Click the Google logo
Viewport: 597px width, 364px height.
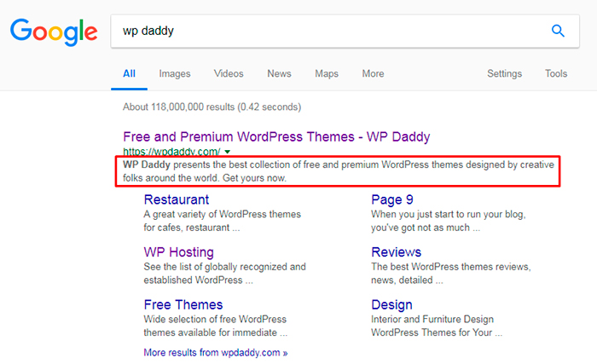[54, 32]
